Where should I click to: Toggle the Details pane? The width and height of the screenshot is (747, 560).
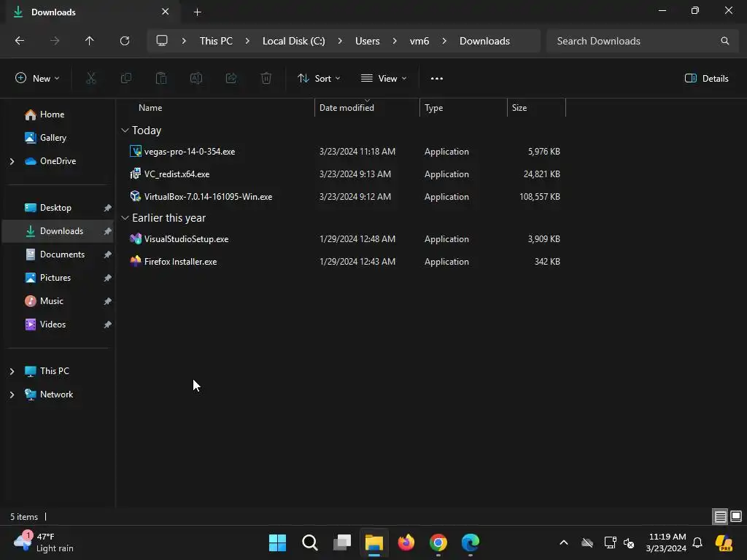click(706, 79)
